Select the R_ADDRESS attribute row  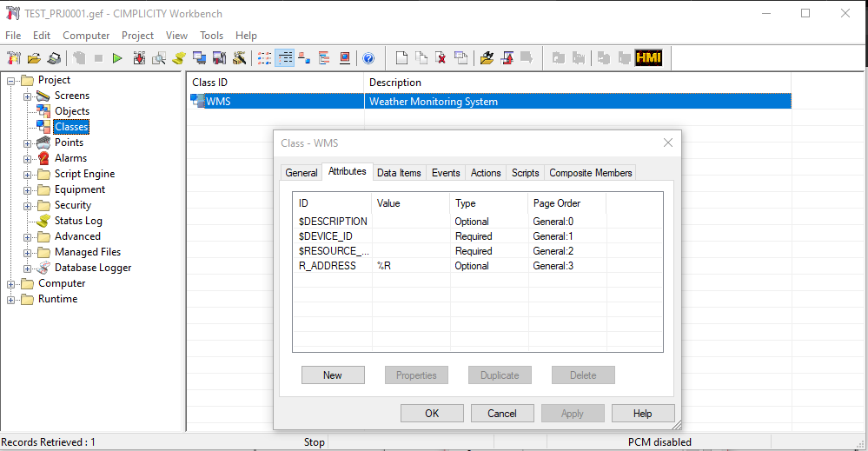[477, 266]
